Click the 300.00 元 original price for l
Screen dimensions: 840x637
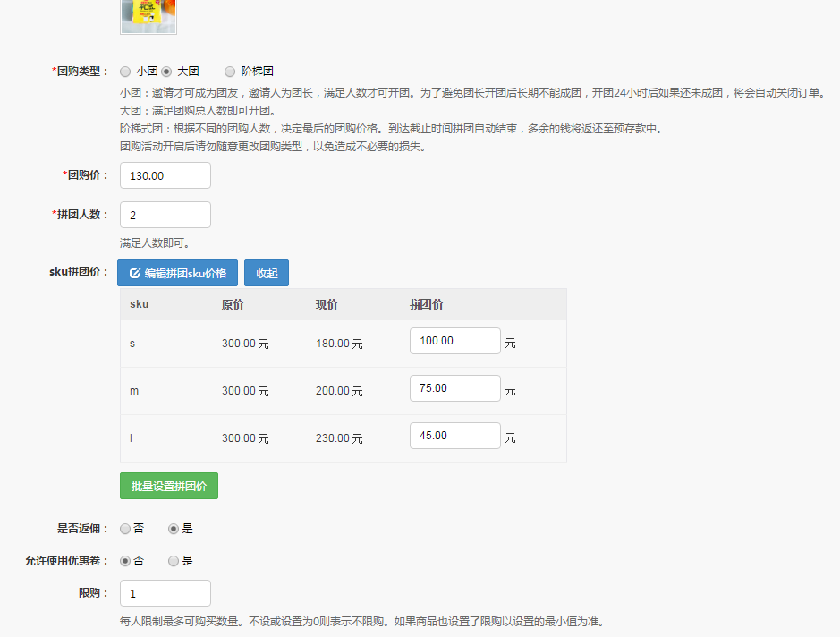click(245, 438)
